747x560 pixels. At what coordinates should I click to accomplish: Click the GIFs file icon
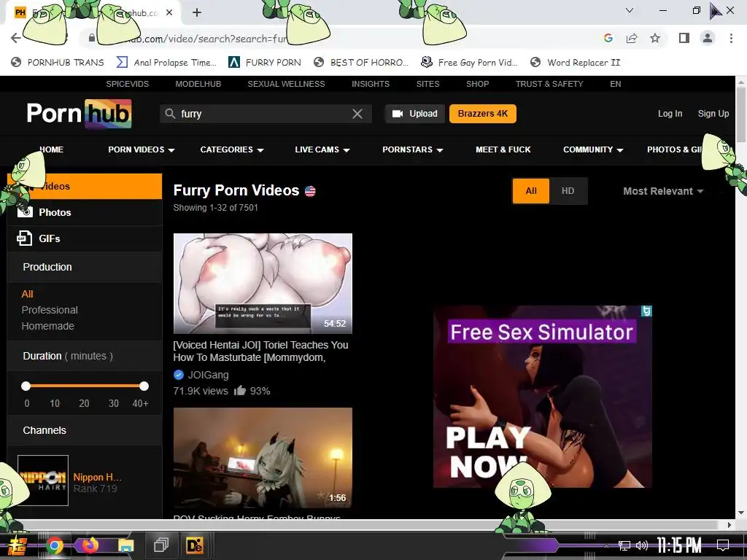tap(25, 238)
